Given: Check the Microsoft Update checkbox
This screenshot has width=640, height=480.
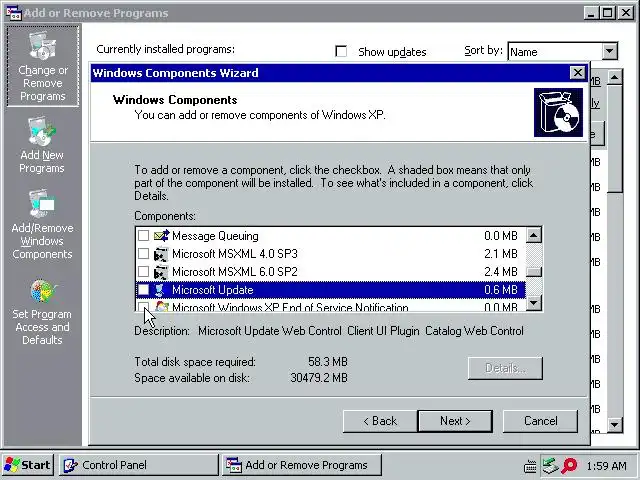Looking at the screenshot, I should (143, 289).
